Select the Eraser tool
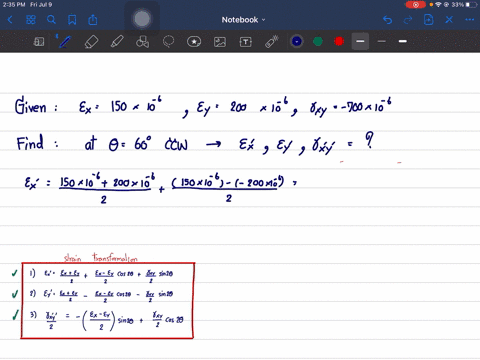This screenshot has width=480, height=360. 91,42
